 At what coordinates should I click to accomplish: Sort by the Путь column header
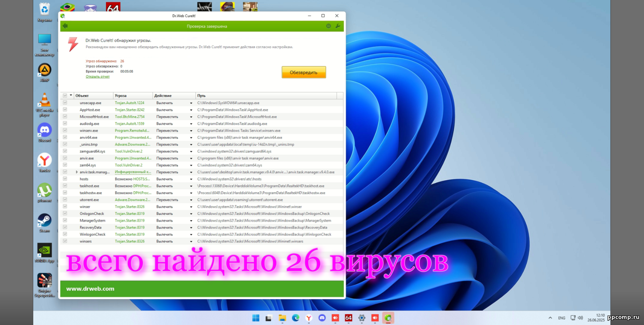point(266,95)
